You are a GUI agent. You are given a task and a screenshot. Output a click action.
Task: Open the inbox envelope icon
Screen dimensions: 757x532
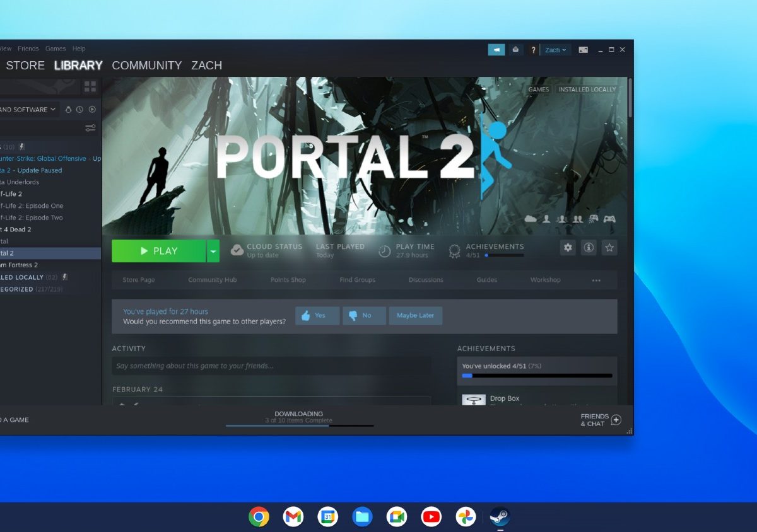tap(516, 50)
